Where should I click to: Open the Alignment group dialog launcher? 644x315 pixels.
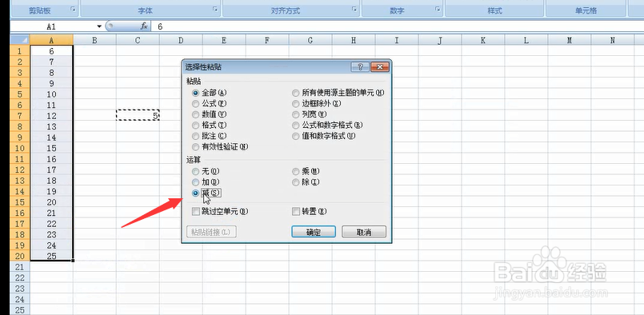point(354,9)
